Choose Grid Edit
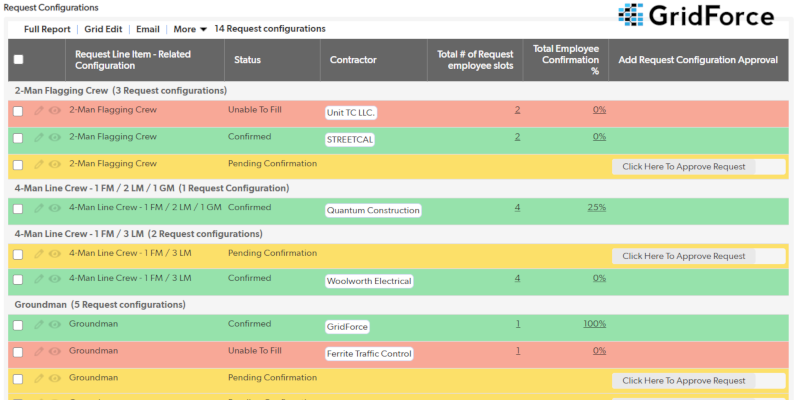Screen dimensions: 800x400 103,30
